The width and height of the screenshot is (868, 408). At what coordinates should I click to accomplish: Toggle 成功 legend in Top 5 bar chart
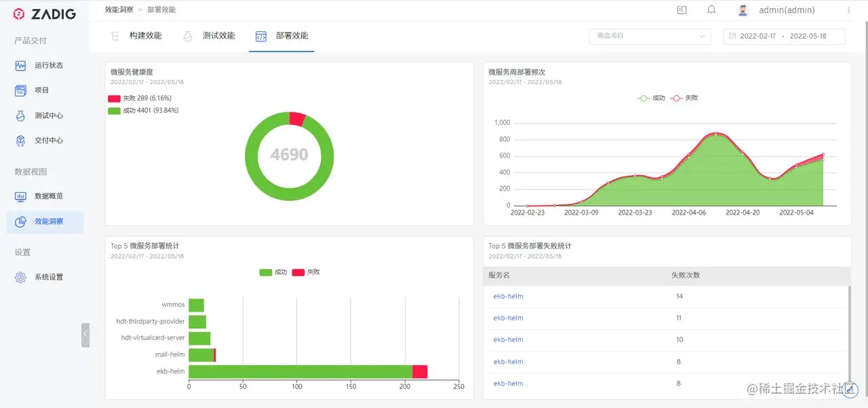pyautogui.click(x=273, y=272)
